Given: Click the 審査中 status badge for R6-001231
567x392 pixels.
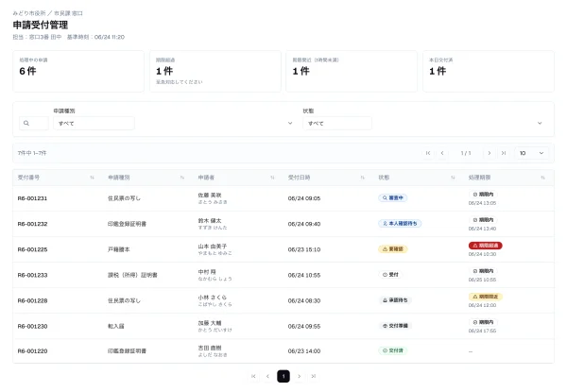Looking at the screenshot, I should 393,198.
